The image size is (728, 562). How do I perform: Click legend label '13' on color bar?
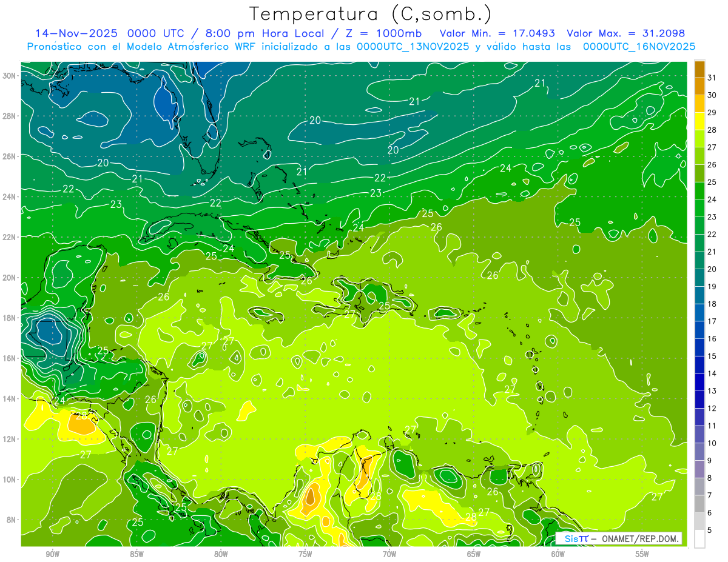coord(712,391)
